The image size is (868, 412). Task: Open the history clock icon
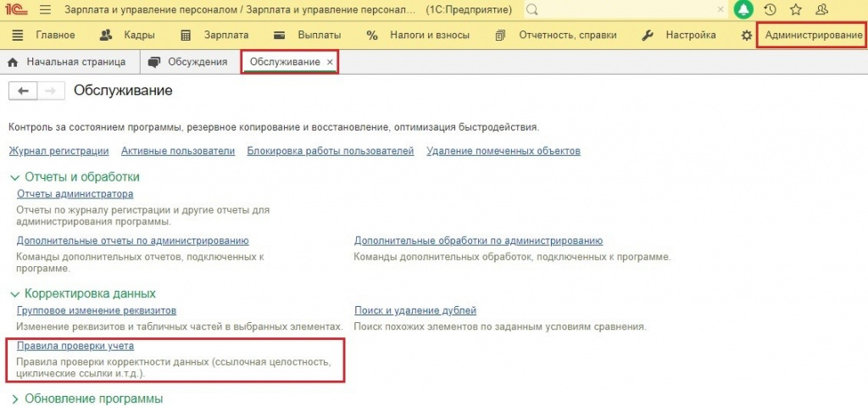click(x=770, y=10)
